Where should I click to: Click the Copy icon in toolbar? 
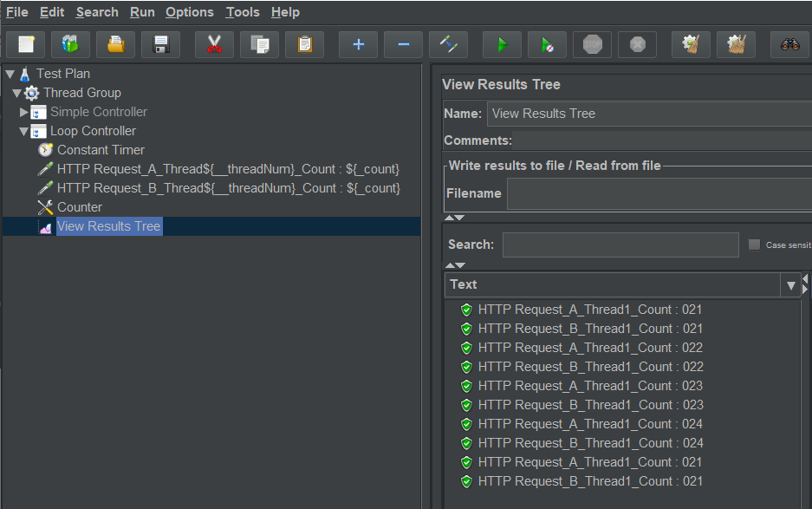pyautogui.click(x=259, y=44)
